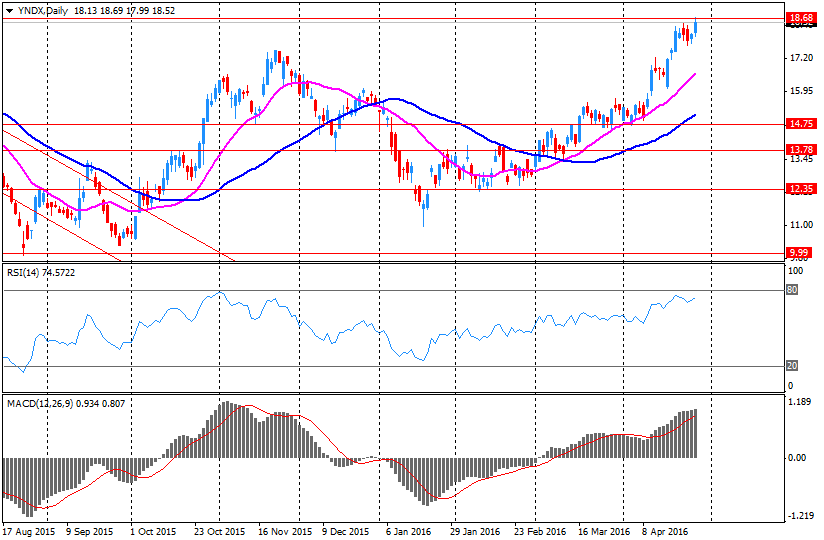Select the RSI 80 overbought level marker
This screenshot has height=540, width=824.
(x=791, y=290)
